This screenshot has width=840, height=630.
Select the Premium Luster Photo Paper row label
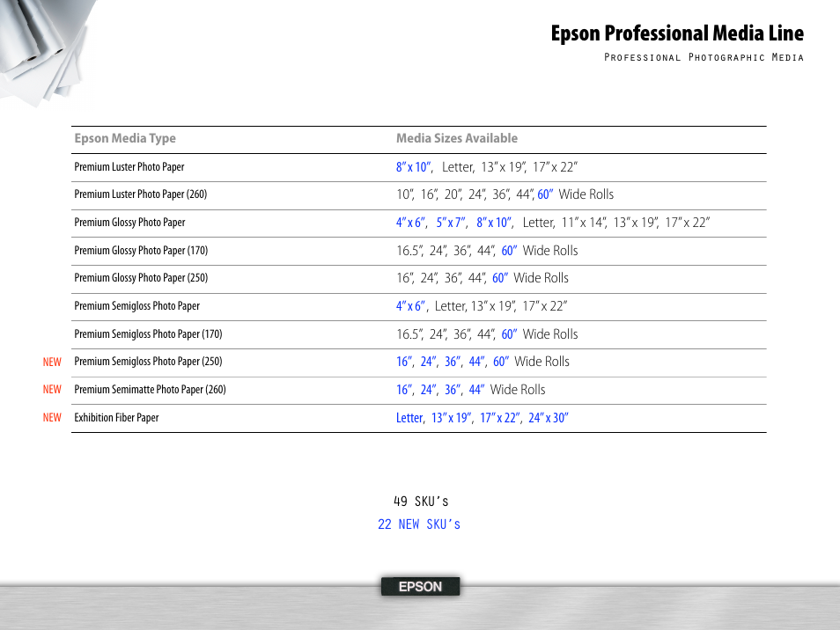tap(129, 166)
